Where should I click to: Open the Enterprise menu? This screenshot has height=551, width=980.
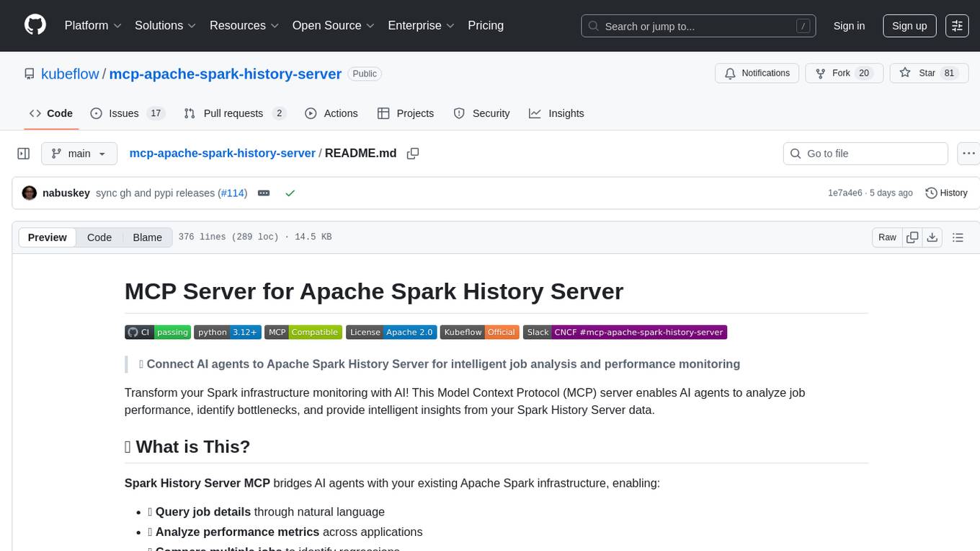click(x=422, y=26)
